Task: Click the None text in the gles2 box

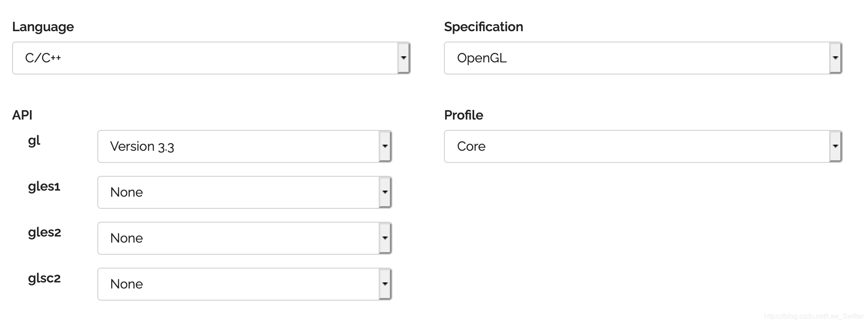Action: [126, 238]
